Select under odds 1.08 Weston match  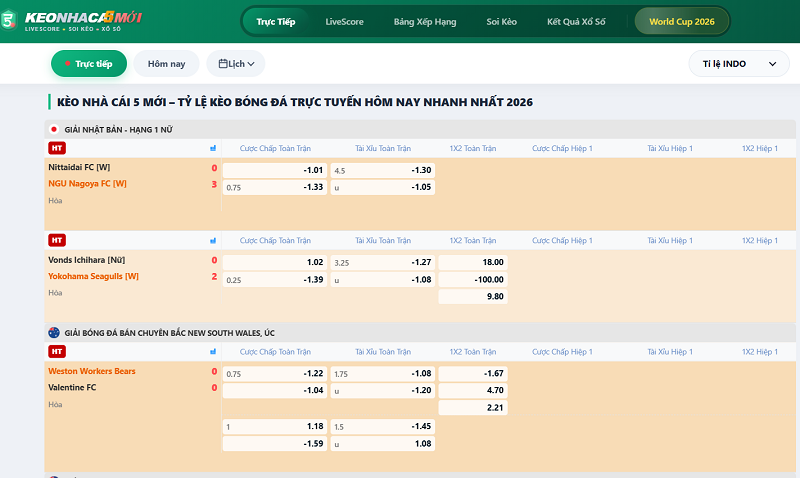pos(383,444)
